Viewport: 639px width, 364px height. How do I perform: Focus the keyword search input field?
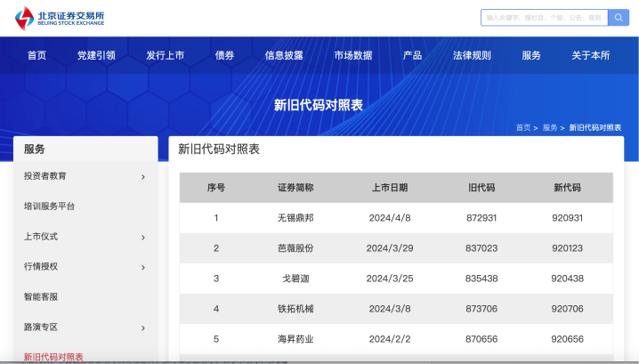tap(543, 18)
